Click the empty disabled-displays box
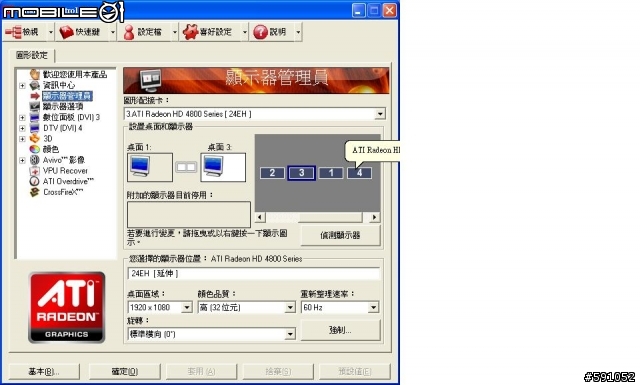Screen dimensions: 640x385 click(x=189, y=214)
